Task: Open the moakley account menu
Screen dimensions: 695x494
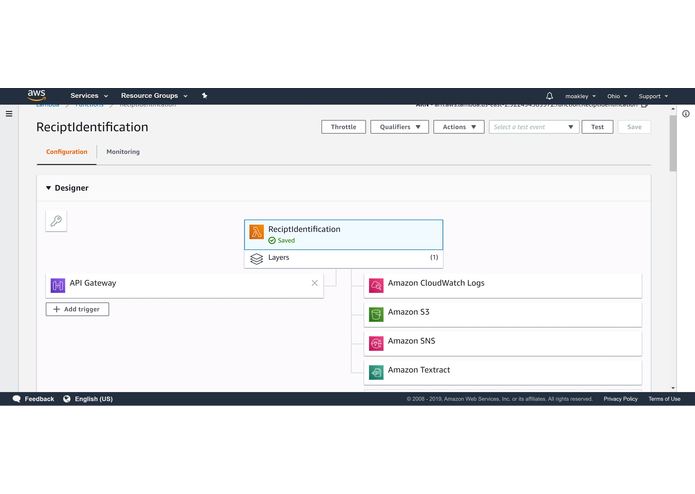Action: 580,96
